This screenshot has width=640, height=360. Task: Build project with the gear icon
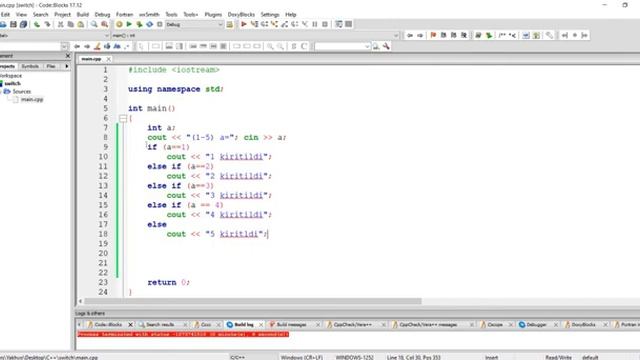[x=119, y=24]
